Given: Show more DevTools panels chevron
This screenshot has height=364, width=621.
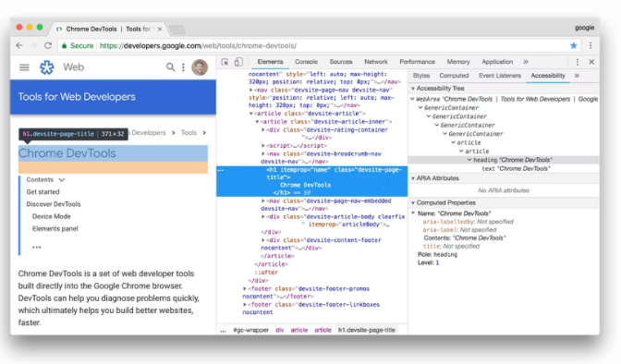Looking at the screenshot, I should pos(526,62).
